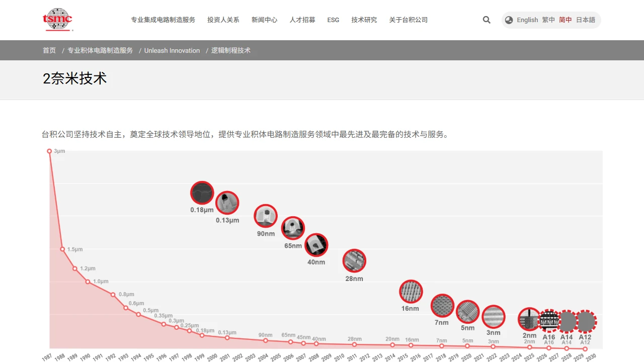Open 人才招募 menu
This screenshot has width=644, height=362.
302,20
